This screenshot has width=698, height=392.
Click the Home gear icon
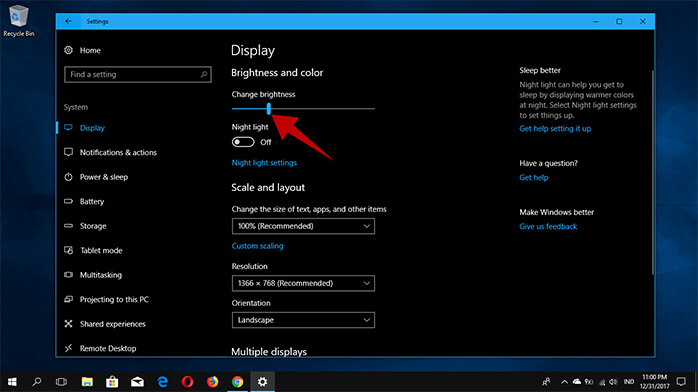68,50
